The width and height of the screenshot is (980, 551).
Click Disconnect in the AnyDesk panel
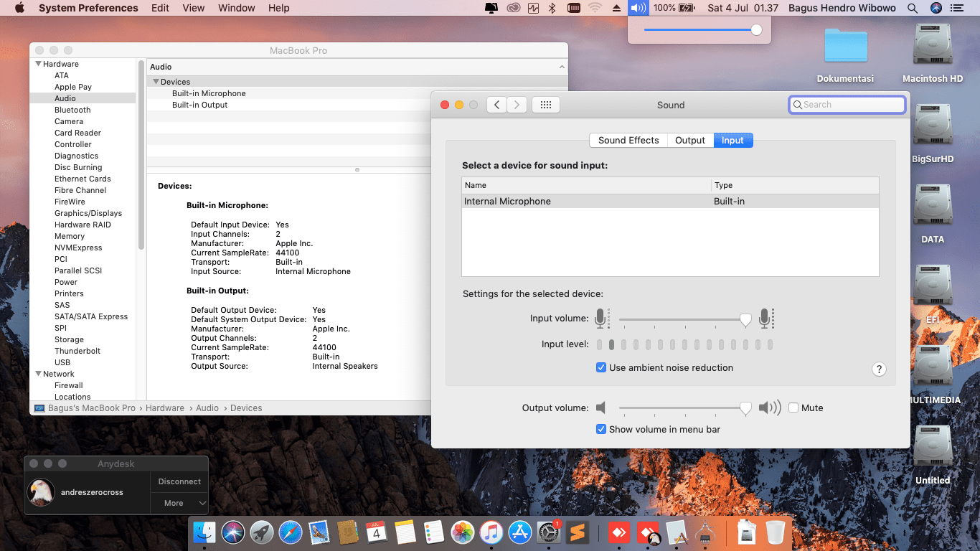pyautogui.click(x=179, y=481)
